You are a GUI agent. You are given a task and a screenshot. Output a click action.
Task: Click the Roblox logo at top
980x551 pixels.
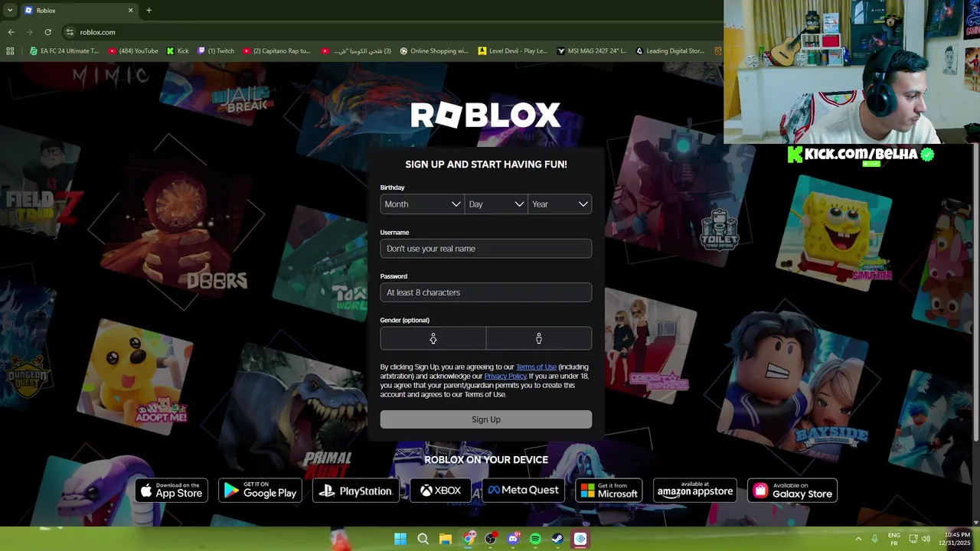click(x=486, y=116)
